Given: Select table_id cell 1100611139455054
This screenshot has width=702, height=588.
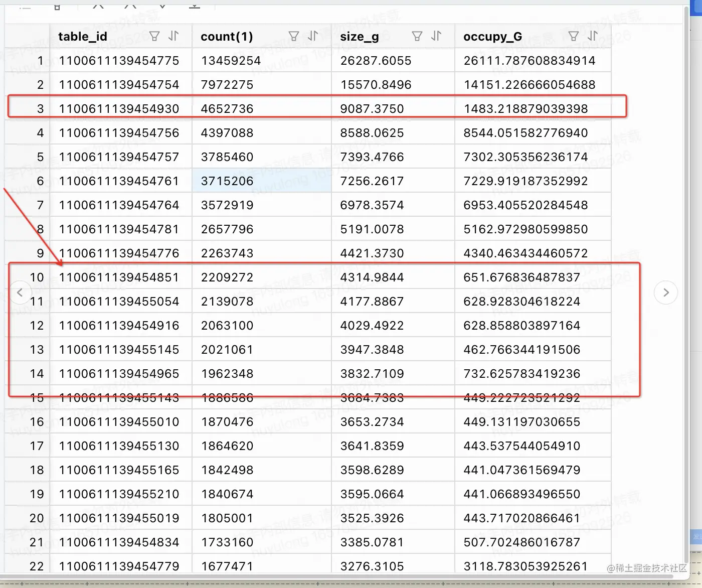Looking at the screenshot, I should coord(121,302).
